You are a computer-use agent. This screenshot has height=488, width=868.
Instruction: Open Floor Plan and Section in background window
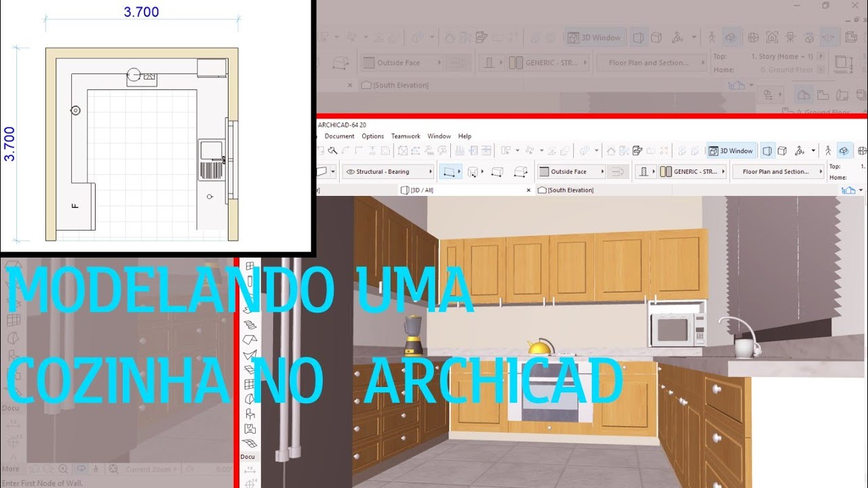click(x=652, y=63)
